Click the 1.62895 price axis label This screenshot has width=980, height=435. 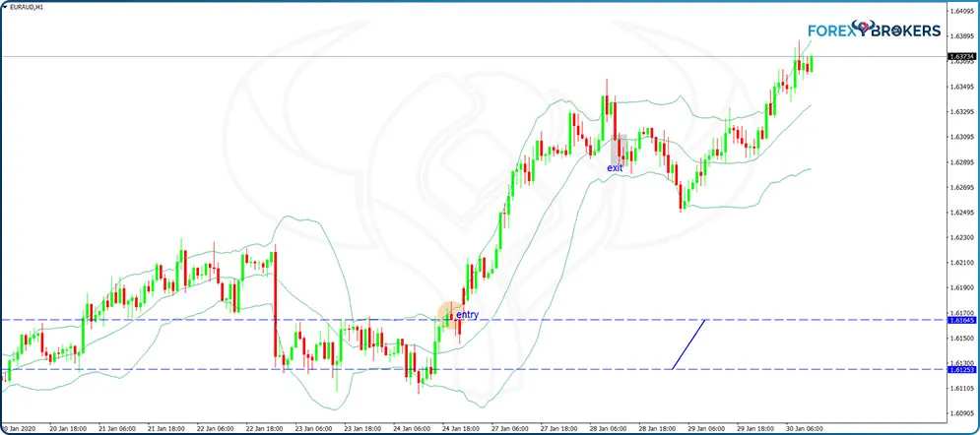point(960,162)
